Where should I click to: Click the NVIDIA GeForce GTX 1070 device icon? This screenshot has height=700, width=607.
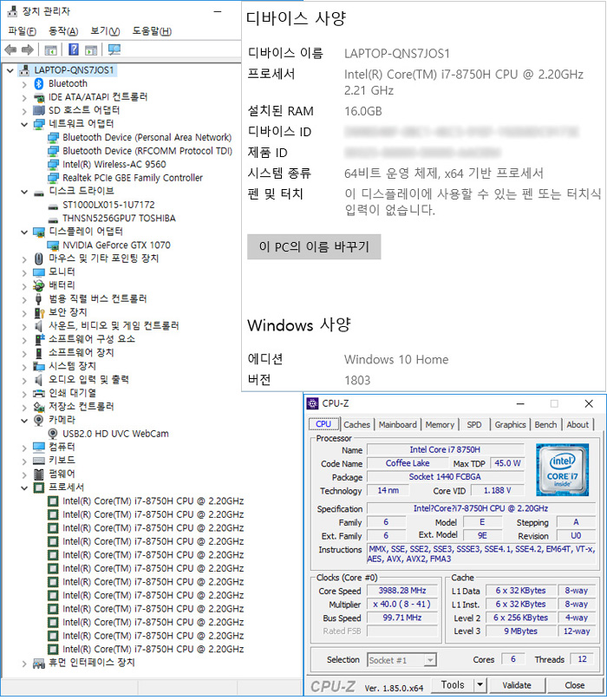pyautogui.click(x=53, y=245)
